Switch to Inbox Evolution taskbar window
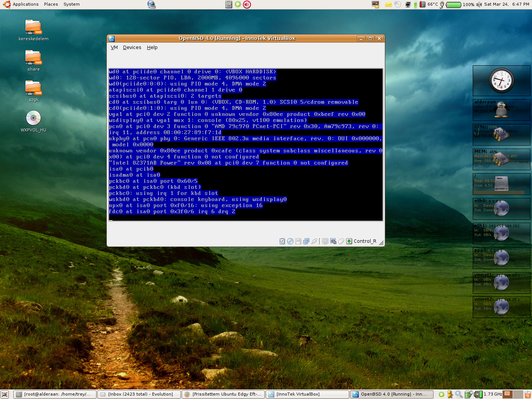This screenshot has width=532, height=399. (x=139, y=394)
